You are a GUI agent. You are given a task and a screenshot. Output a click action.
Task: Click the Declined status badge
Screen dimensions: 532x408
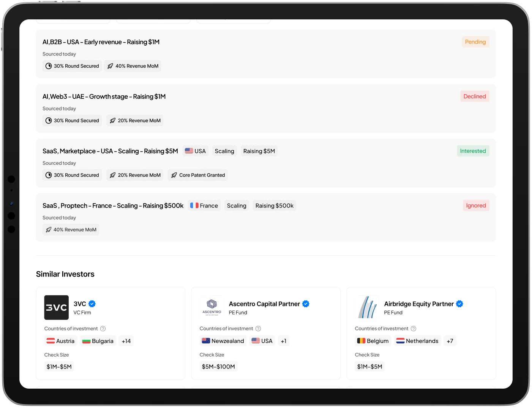click(475, 96)
